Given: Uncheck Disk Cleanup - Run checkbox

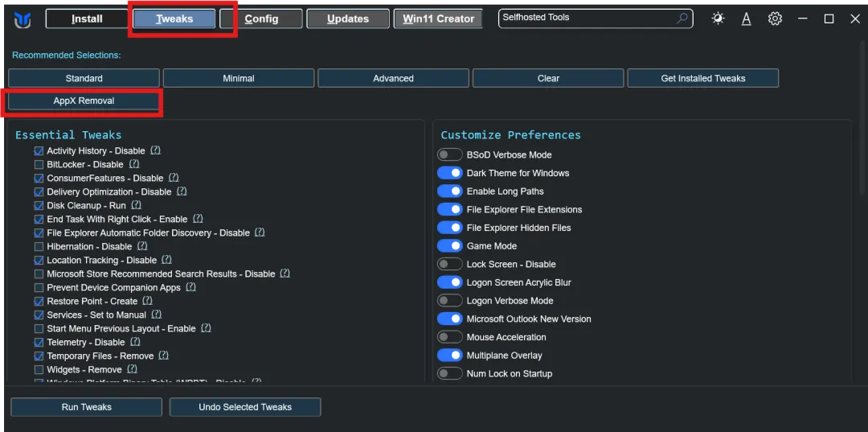Looking at the screenshot, I should (x=39, y=205).
